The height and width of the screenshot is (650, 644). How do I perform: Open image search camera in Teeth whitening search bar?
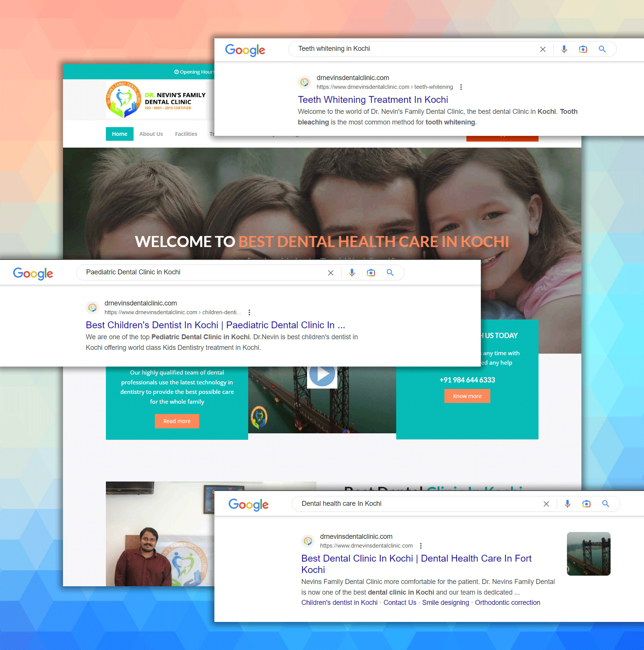pos(583,49)
